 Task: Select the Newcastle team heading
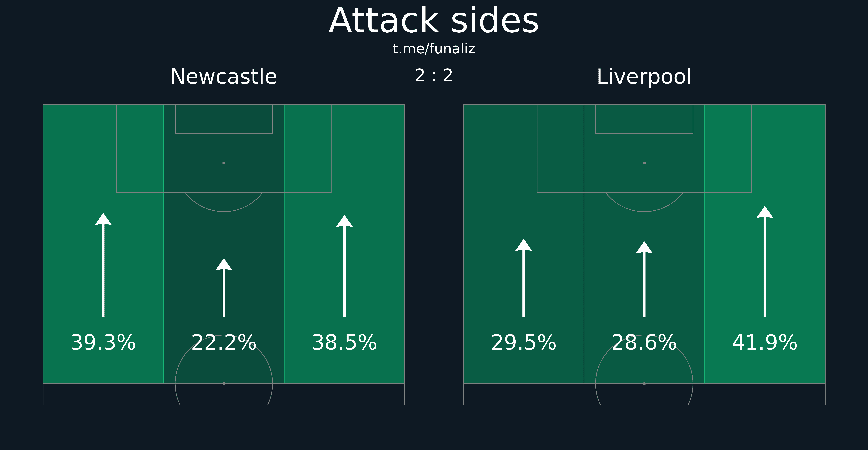coord(224,77)
